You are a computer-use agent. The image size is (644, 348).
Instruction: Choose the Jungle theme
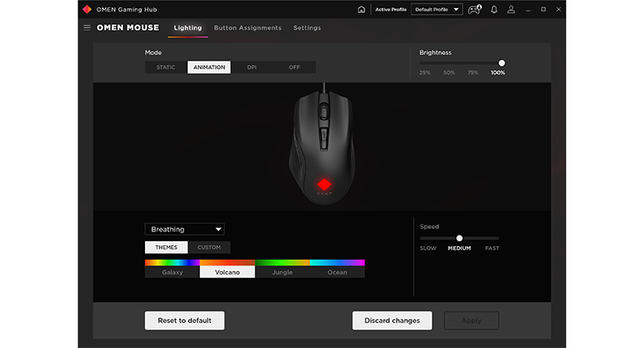[283, 273]
